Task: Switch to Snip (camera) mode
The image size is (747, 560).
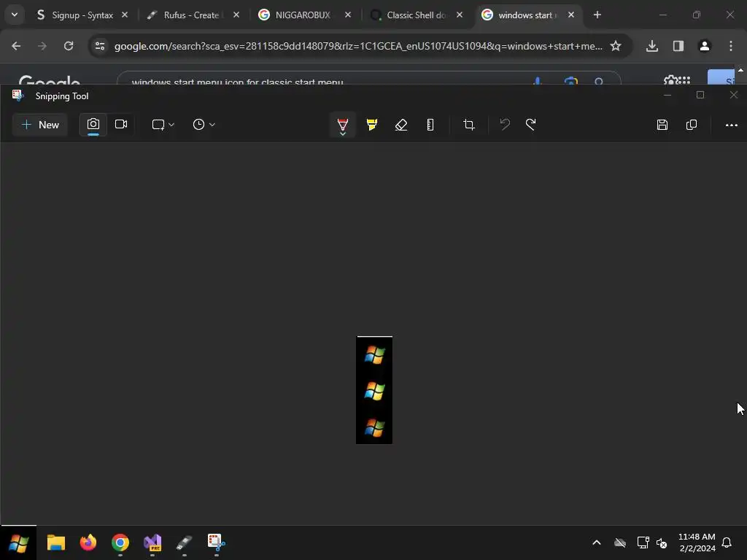Action: coord(93,125)
